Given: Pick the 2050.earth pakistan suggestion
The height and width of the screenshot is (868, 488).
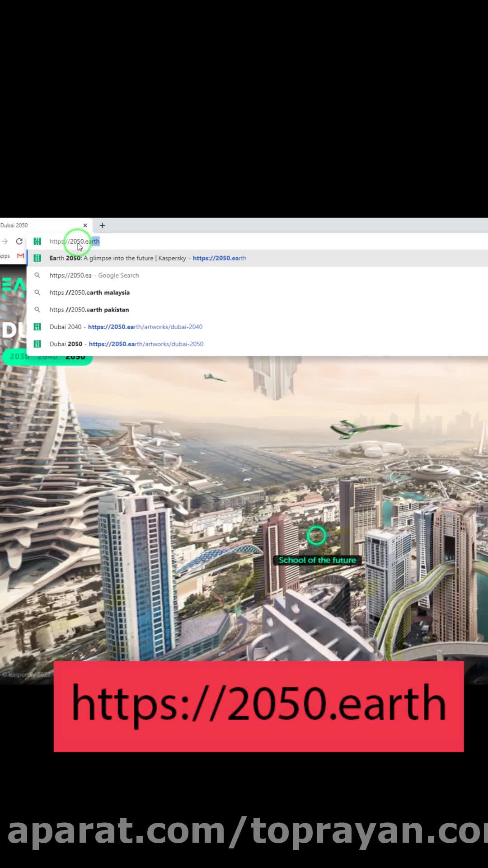Looking at the screenshot, I should coord(258,310).
